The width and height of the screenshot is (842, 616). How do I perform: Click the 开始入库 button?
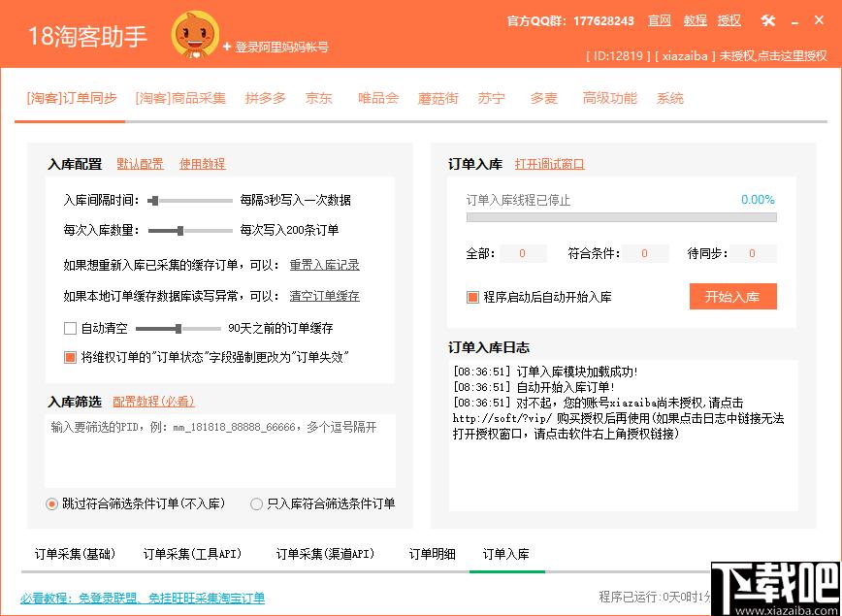733,297
